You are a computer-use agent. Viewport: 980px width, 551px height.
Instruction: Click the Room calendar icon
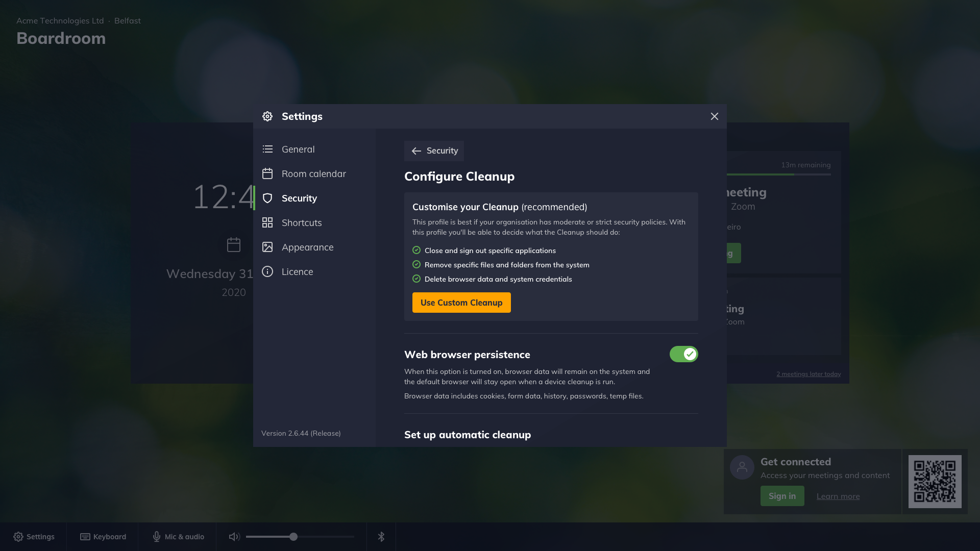click(267, 173)
